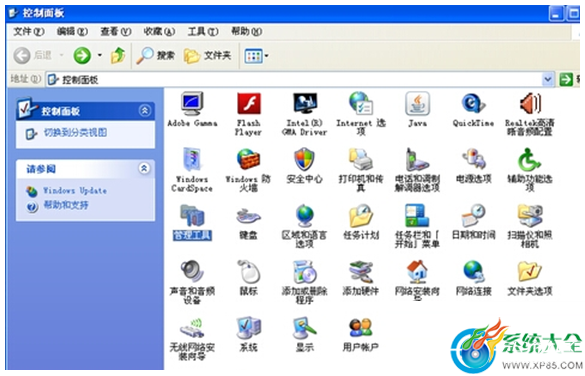585x376 pixels.
Task: Open 显示 icon
Action: pos(305,328)
